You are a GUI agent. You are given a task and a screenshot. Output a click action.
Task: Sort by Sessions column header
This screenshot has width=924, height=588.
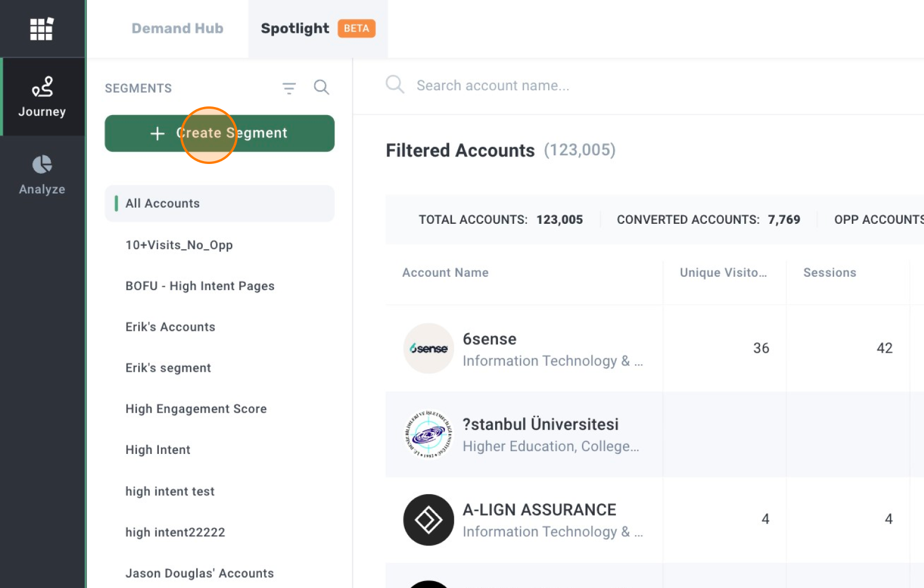point(830,273)
